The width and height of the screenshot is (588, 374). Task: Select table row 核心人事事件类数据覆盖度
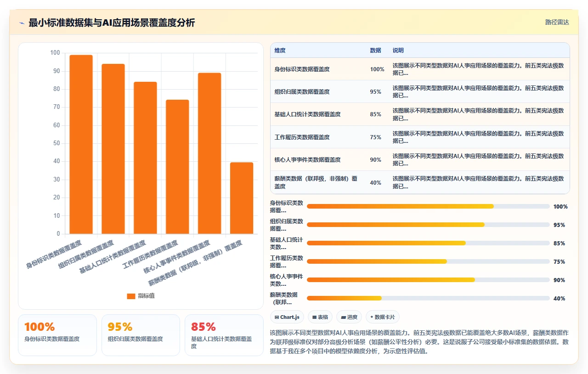[x=420, y=159]
